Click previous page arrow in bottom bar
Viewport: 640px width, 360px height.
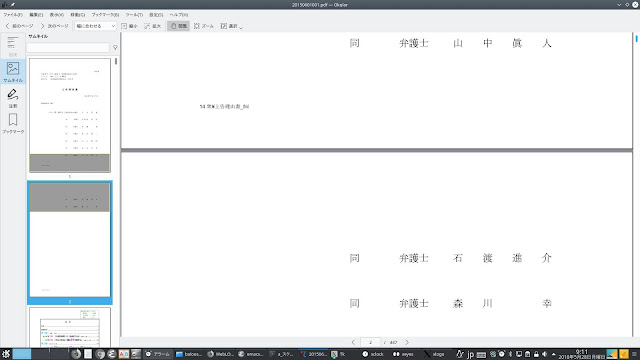353,342
